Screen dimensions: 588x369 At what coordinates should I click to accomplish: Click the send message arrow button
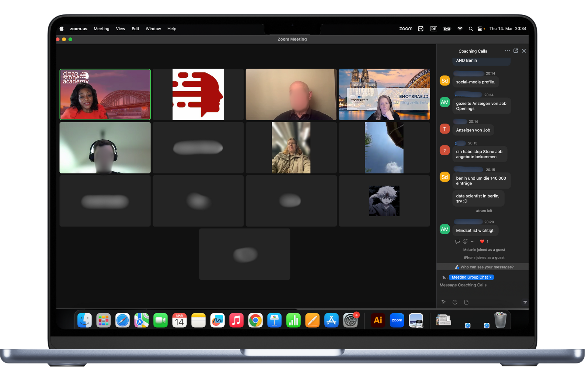click(x=525, y=302)
